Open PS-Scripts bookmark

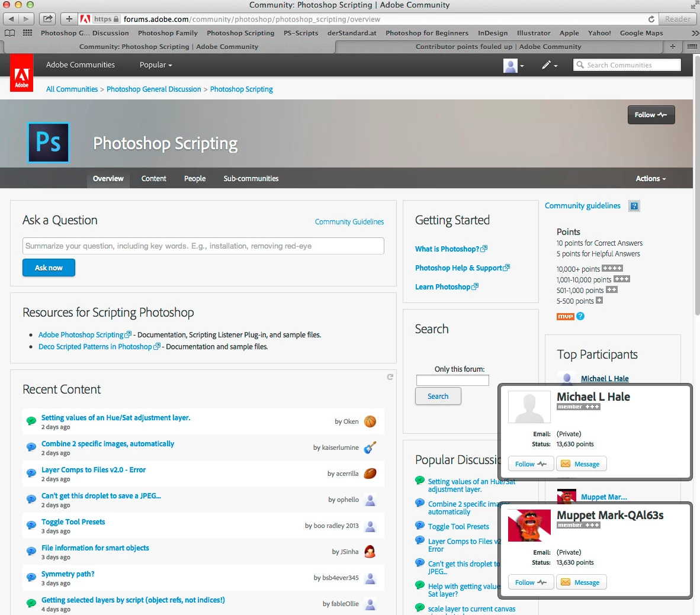(301, 33)
